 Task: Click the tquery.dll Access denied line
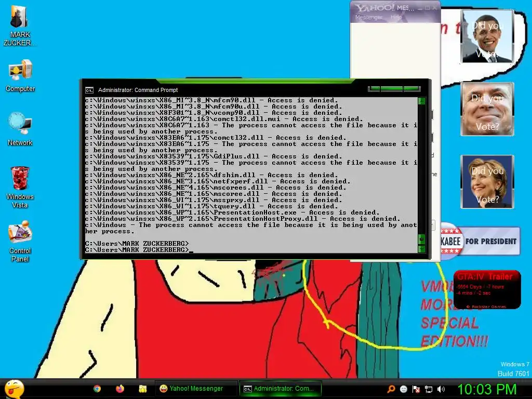pos(211,206)
